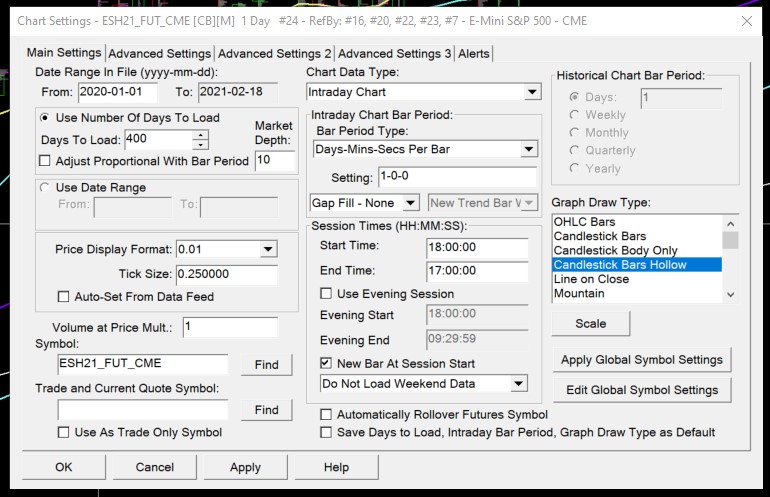Viewport: 770px width, 497px height.
Task: Click the session End Time field
Action: [477, 271]
